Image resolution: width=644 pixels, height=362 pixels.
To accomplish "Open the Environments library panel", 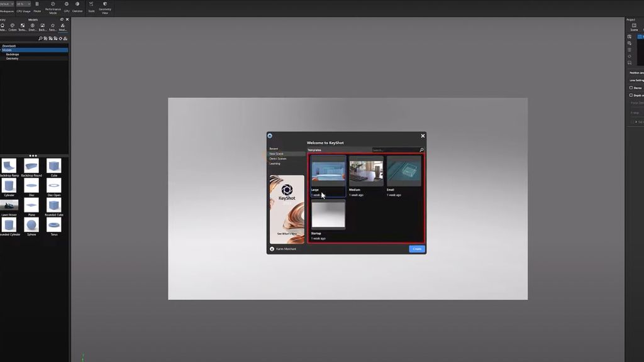I will pyautogui.click(x=33, y=25).
